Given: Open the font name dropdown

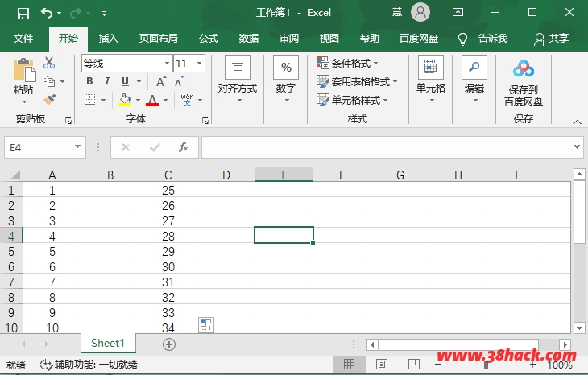Looking at the screenshot, I should click(167, 63).
